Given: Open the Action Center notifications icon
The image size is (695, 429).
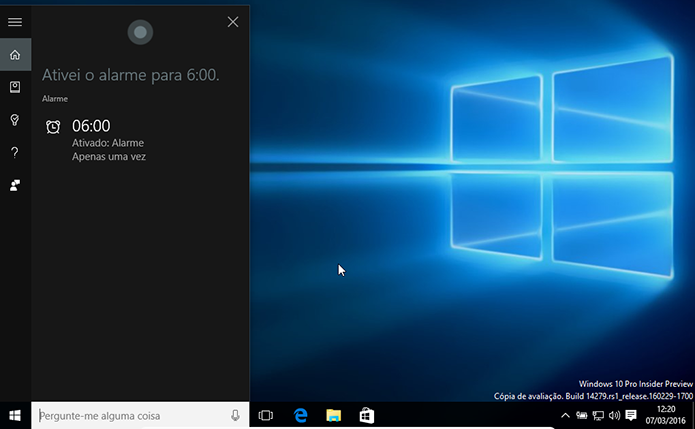Looking at the screenshot, I should 631,415.
